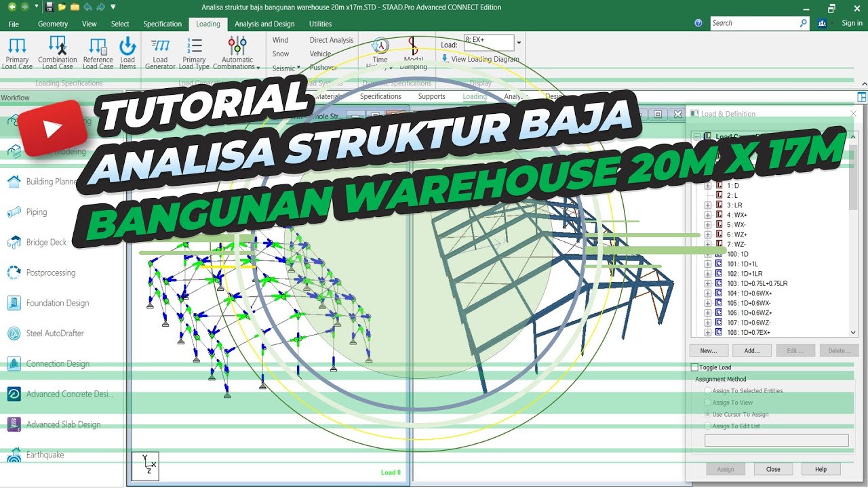Open the Specification ribbon tab
Viewport: 868px width, 488px height.
click(163, 24)
